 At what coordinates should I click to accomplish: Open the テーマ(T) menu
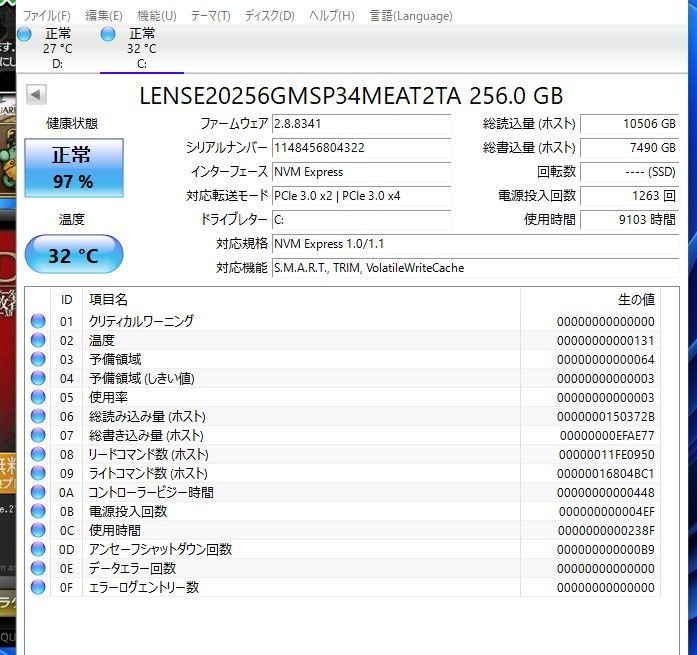pyautogui.click(x=210, y=16)
